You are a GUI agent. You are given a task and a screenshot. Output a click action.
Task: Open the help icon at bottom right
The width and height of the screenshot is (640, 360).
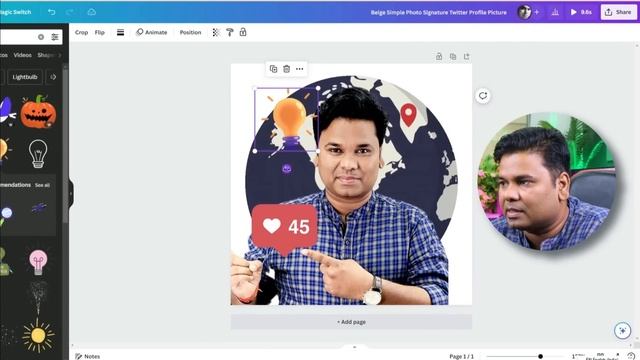(x=631, y=356)
